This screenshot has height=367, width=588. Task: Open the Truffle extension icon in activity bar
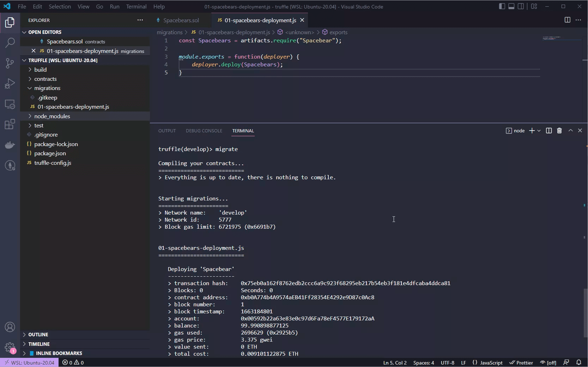click(x=10, y=166)
